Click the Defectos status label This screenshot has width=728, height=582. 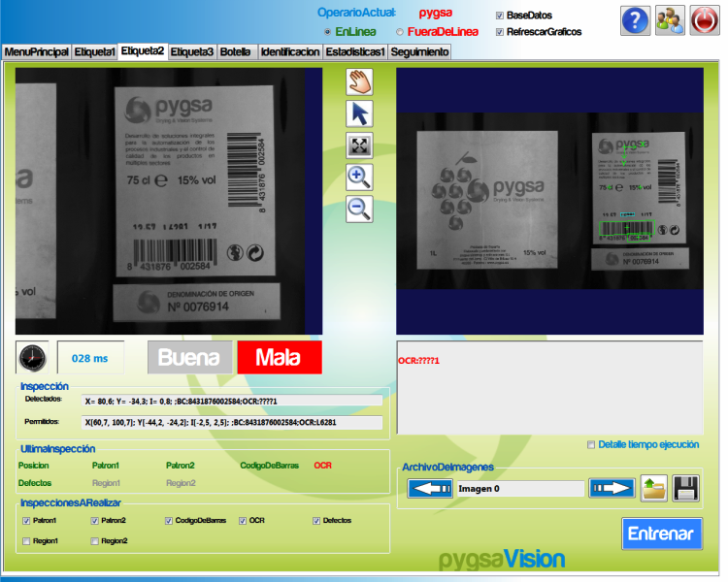coord(35,483)
